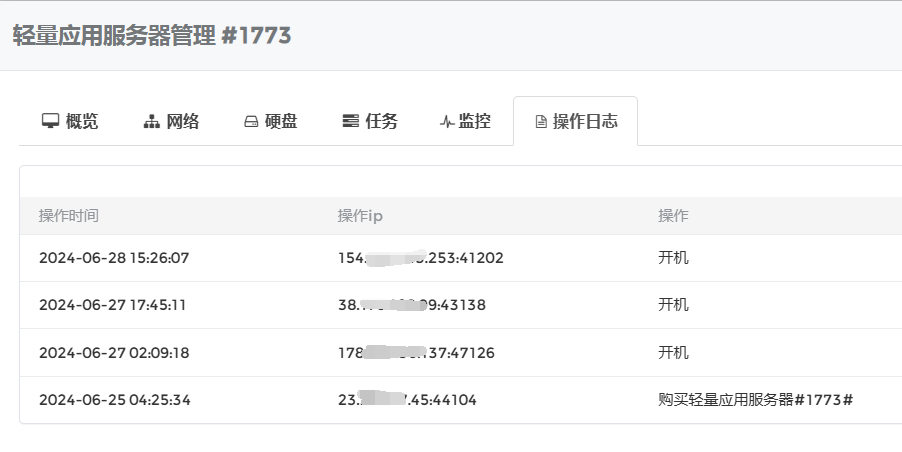Click the 轻量应用服务器管理 #1773 page title
This screenshot has width=902, height=452.
[152, 36]
